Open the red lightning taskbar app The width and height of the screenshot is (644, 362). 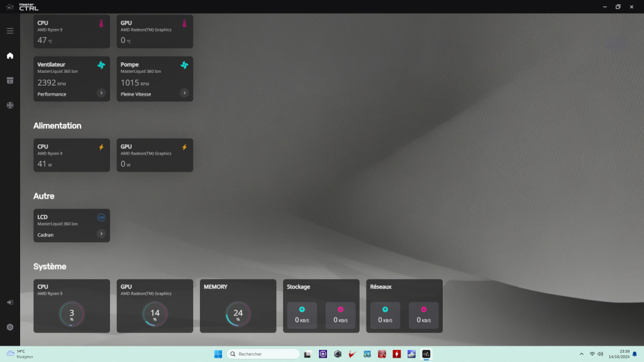coord(397,354)
